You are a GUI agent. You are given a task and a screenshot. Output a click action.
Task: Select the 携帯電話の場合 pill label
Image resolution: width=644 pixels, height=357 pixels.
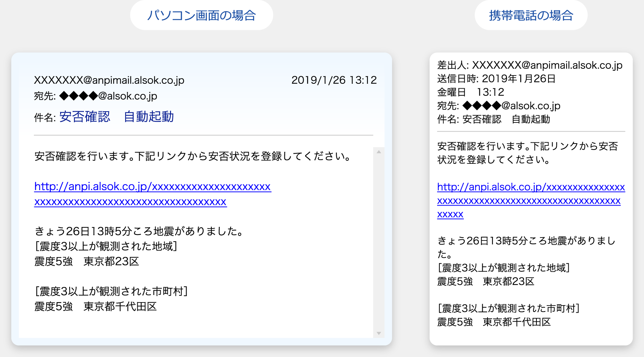[x=531, y=15]
